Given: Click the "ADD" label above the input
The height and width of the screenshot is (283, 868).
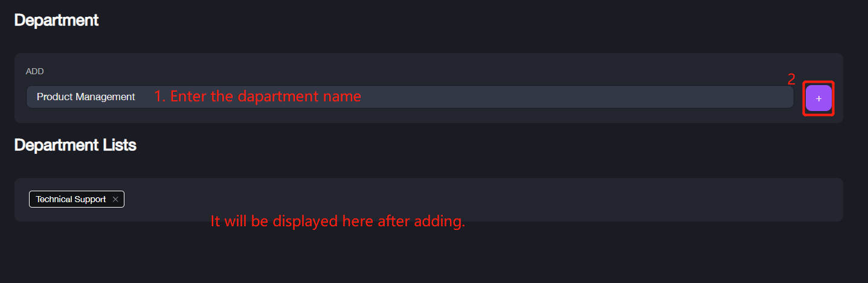Looking at the screenshot, I should click(x=34, y=71).
